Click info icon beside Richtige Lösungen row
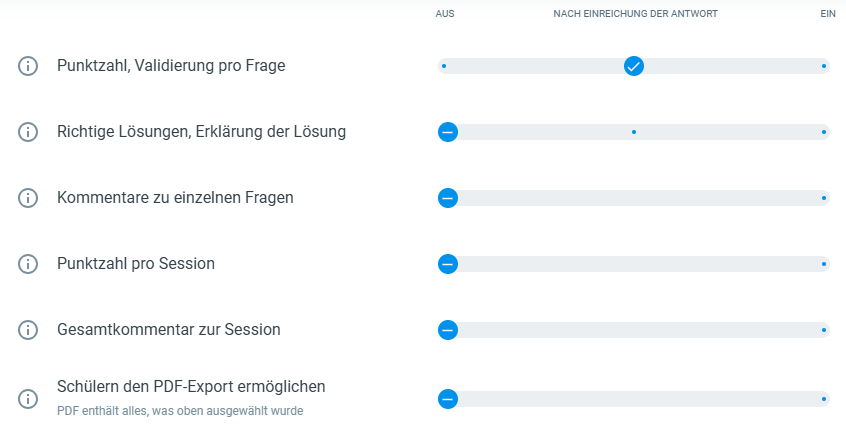 (x=28, y=132)
